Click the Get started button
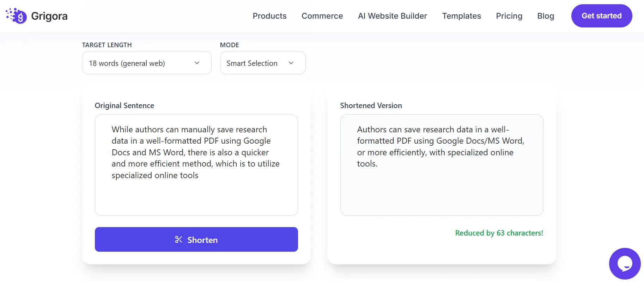 (x=602, y=16)
